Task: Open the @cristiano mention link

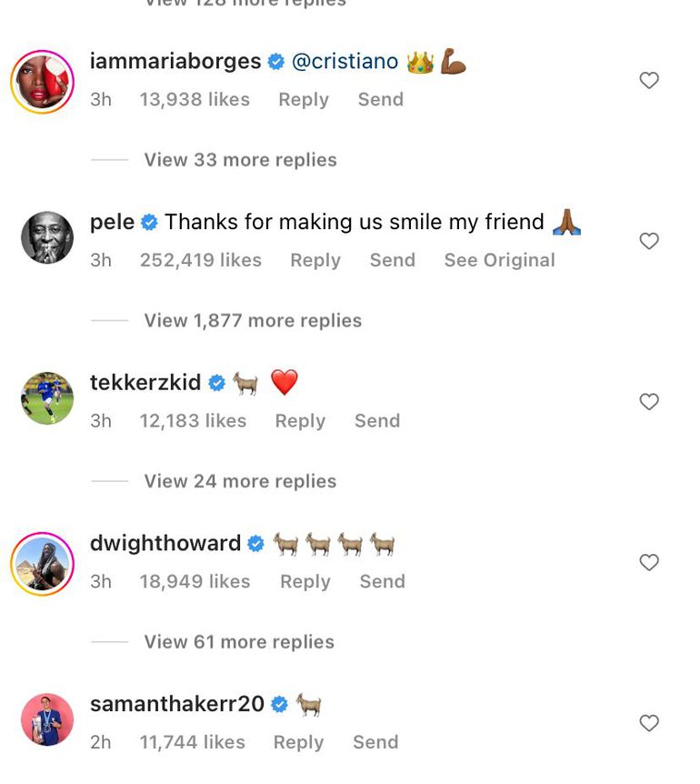Action: [345, 62]
